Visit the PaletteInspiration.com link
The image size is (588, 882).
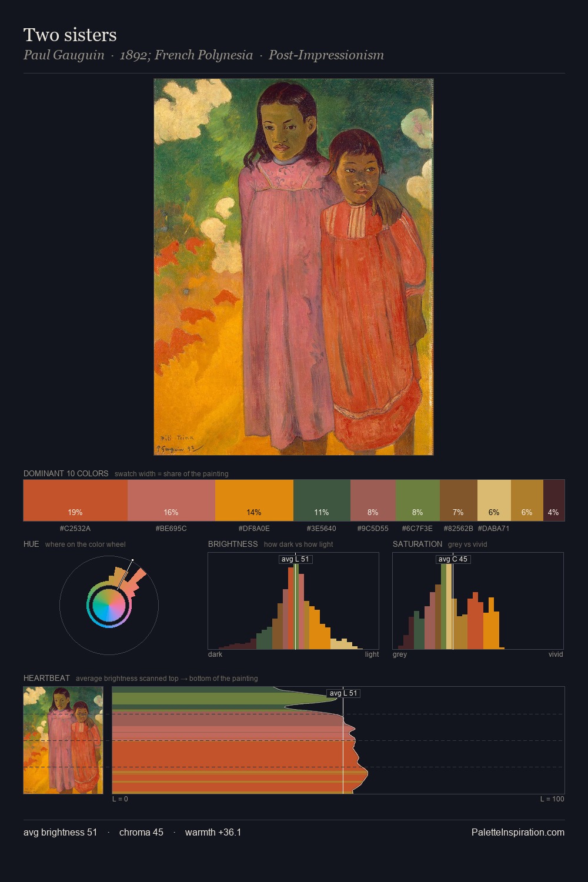pos(518,832)
